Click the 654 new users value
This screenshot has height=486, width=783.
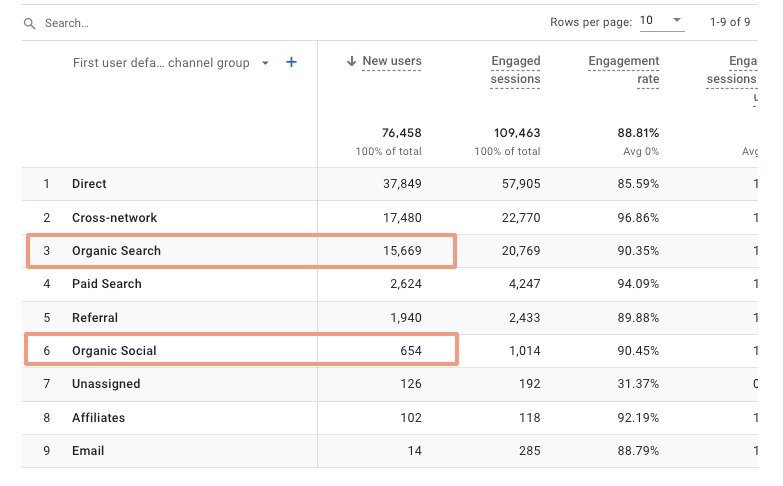click(x=411, y=351)
